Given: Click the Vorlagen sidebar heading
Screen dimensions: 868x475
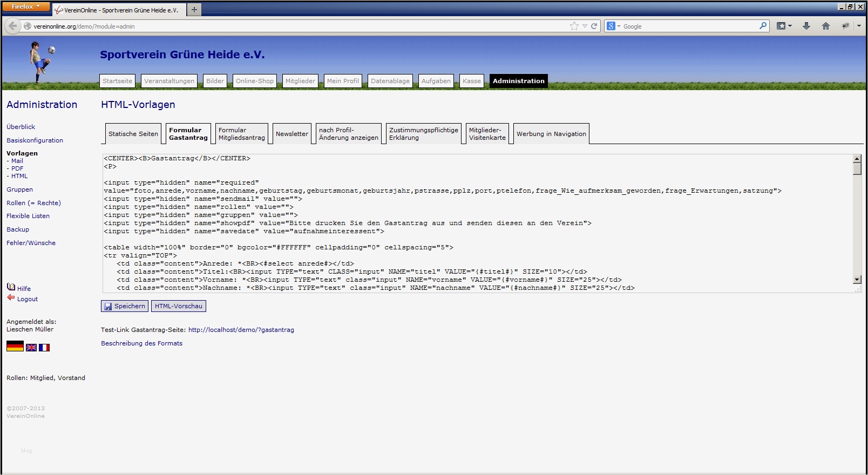Looking at the screenshot, I should click(22, 153).
